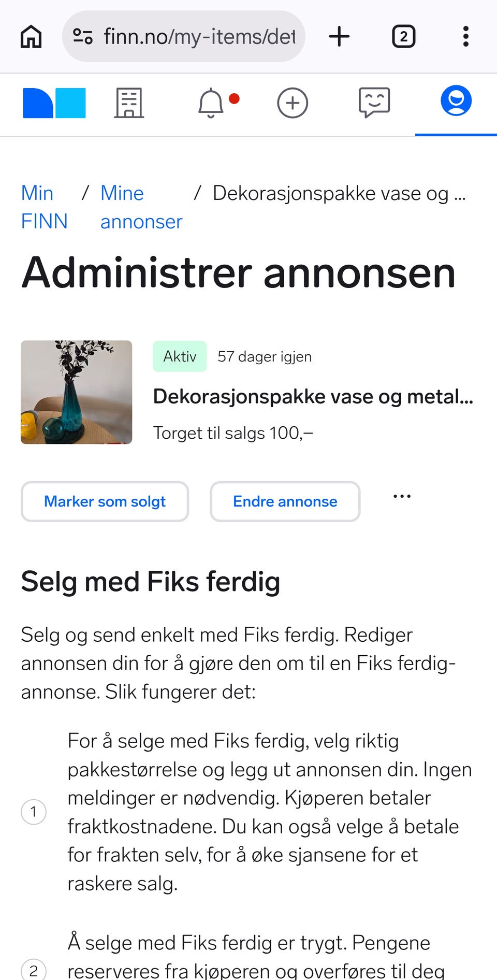Open messages chat icon

pyautogui.click(x=374, y=102)
